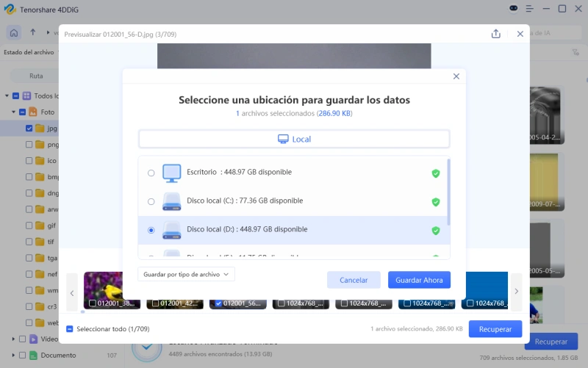The width and height of the screenshot is (588, 368).
Task: Show previous thumbnails with the left arrow
Action: [x=72, y=292]
